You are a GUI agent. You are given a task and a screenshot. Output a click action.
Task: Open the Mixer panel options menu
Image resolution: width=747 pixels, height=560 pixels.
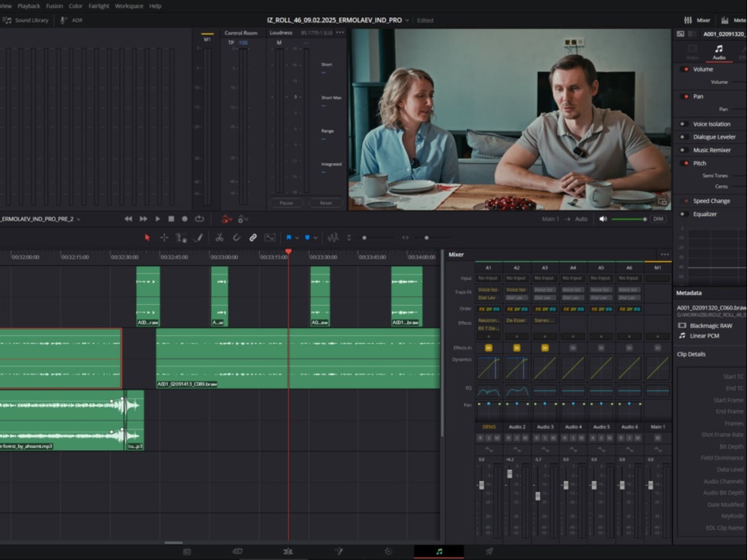[665, 254]
